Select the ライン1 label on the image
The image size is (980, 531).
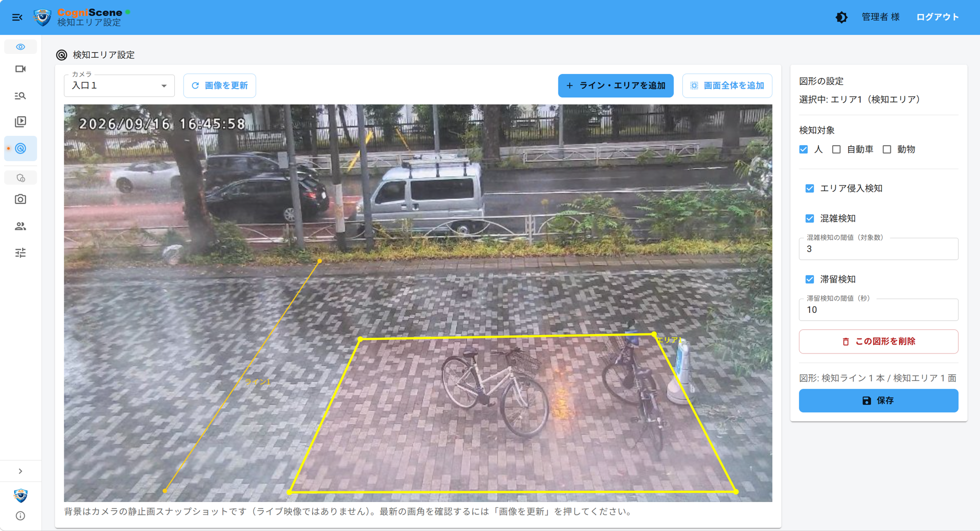pyautogui.click(x=258, y=381)
